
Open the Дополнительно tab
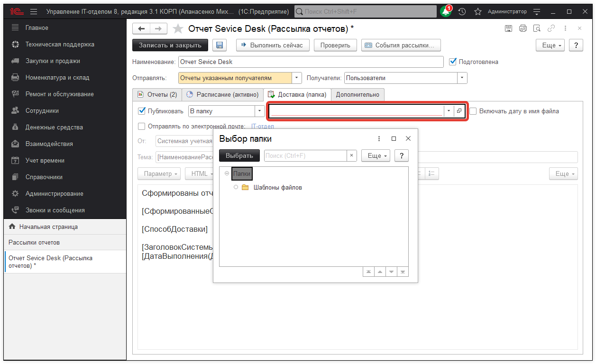(358, 94)
